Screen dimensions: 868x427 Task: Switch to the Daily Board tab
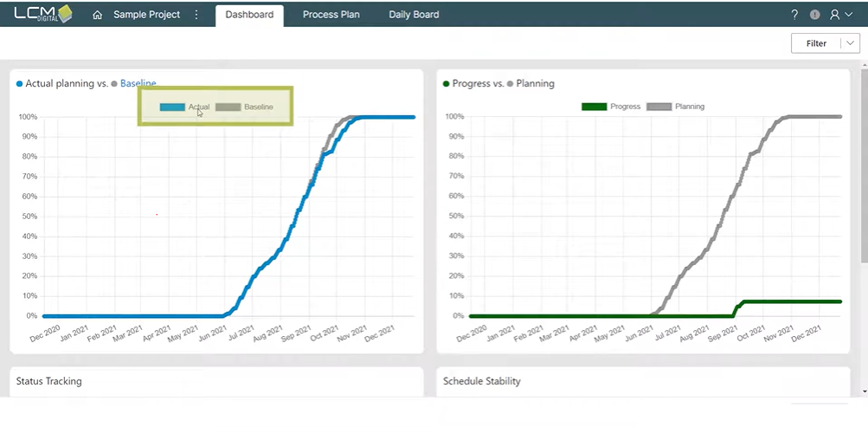coord(414,15)
